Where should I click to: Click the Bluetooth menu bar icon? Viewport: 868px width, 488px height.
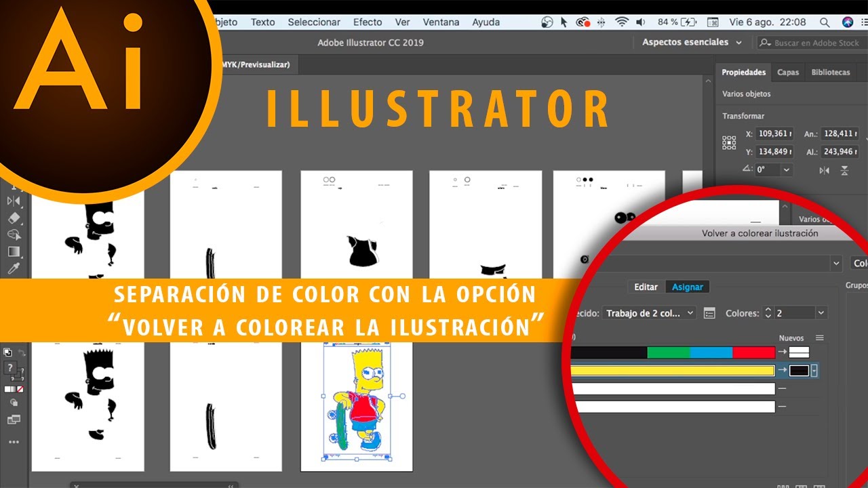[601, 22]
